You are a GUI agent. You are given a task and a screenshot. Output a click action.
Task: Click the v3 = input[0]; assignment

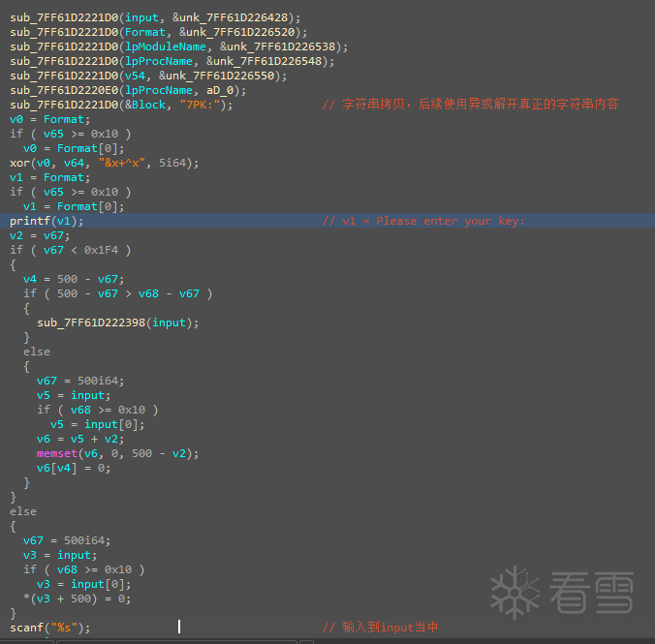tap(84, 584)
